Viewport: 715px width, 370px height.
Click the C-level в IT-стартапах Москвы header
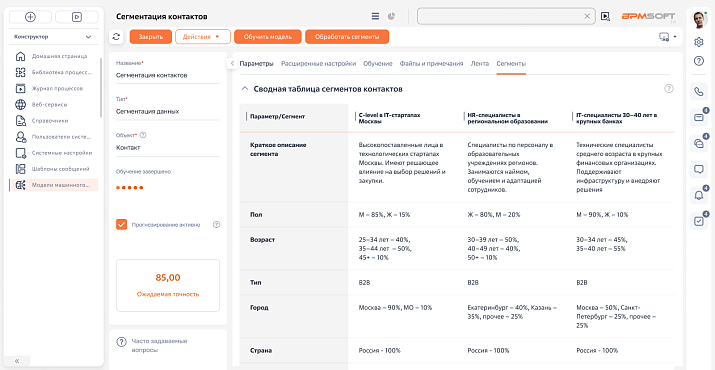click(x=389, y=119)
